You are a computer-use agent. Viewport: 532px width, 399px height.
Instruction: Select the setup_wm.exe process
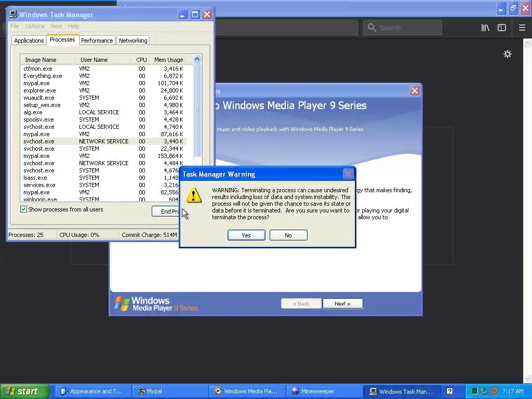(103, 105)
